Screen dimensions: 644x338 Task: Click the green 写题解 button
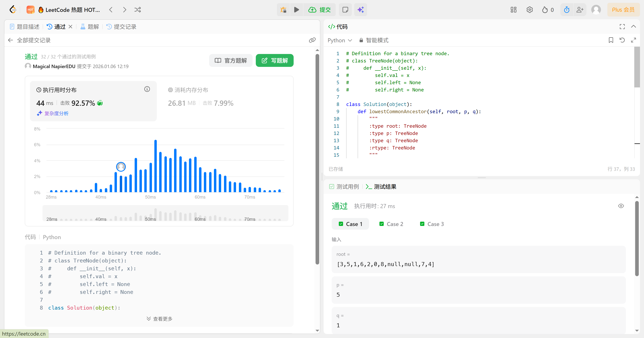coord(274,61)
